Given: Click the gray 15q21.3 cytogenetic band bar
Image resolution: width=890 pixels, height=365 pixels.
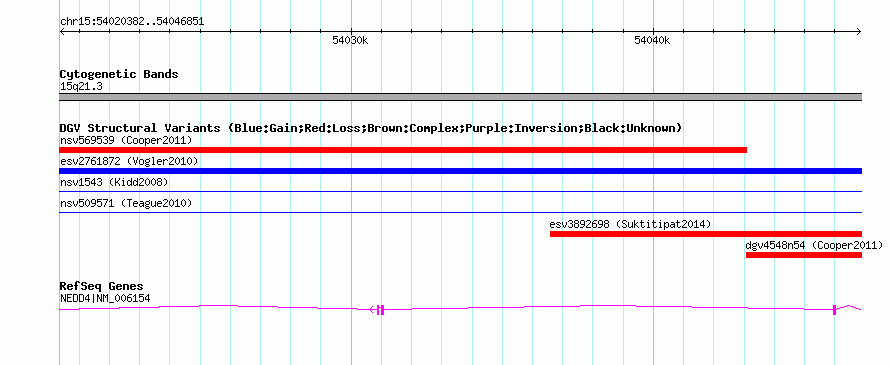Looking at the screenshot, I should pyautogui.click(x=460, y=97).
